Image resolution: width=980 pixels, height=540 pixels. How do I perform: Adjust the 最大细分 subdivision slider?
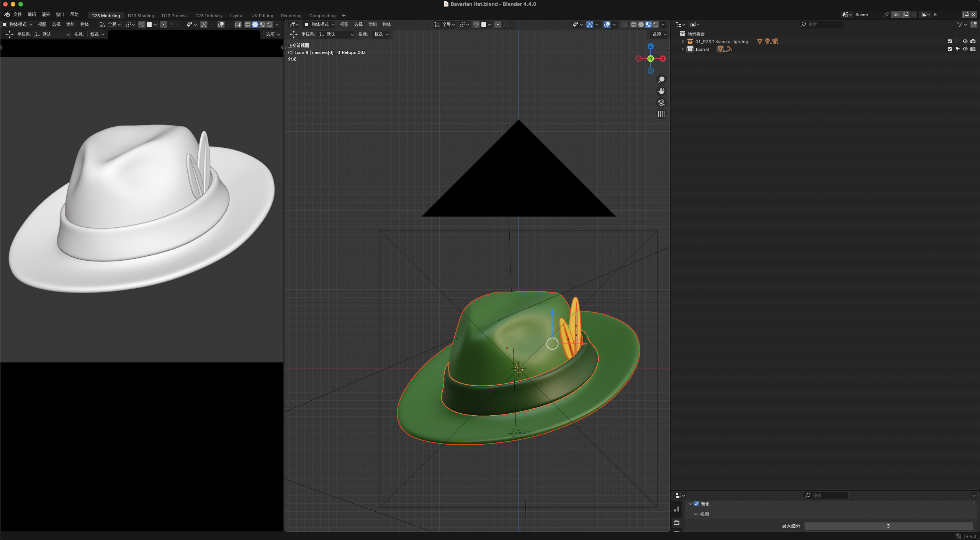[888, 526]
